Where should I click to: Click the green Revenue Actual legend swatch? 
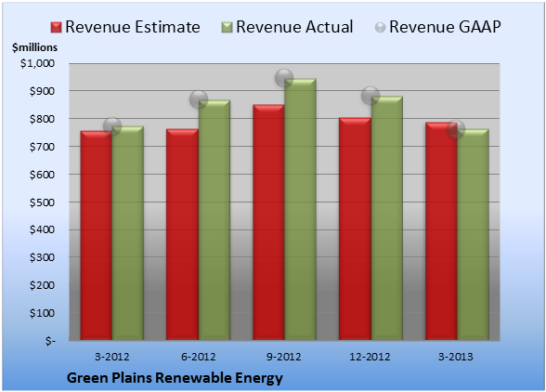pyautogui.click(x=227, y=28)
